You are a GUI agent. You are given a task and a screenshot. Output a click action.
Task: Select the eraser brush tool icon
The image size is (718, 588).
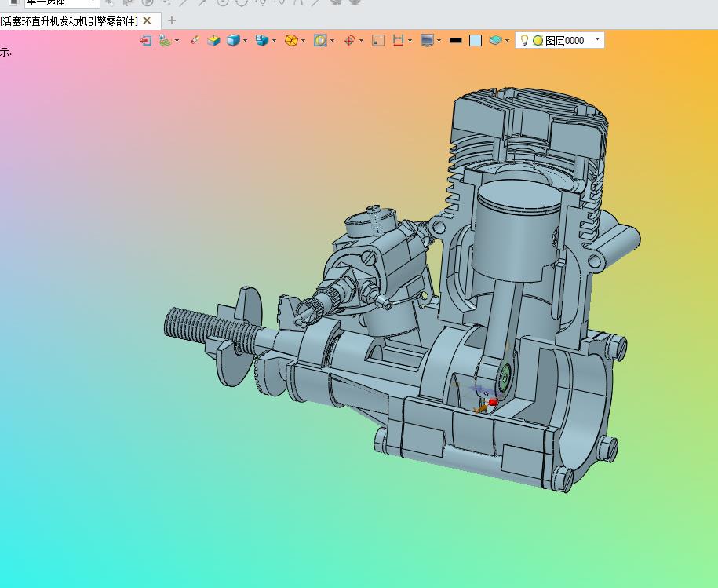(194, 40)
